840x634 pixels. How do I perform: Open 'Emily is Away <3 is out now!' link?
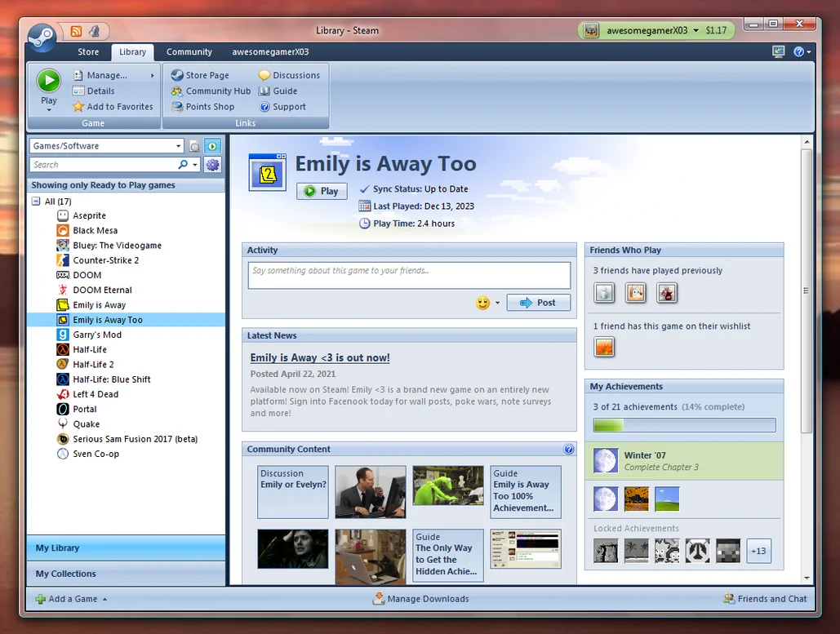[320, 357]
